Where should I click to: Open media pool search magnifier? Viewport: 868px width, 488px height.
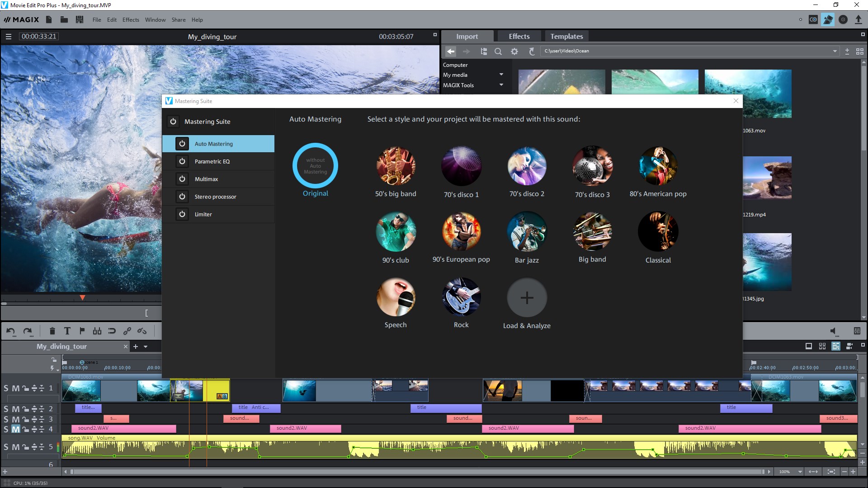click(498, 52)
